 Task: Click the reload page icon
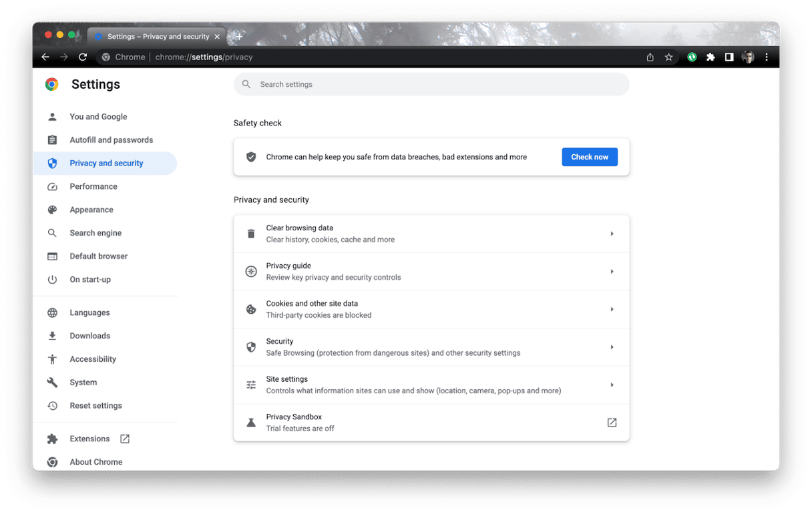[83, 57]
